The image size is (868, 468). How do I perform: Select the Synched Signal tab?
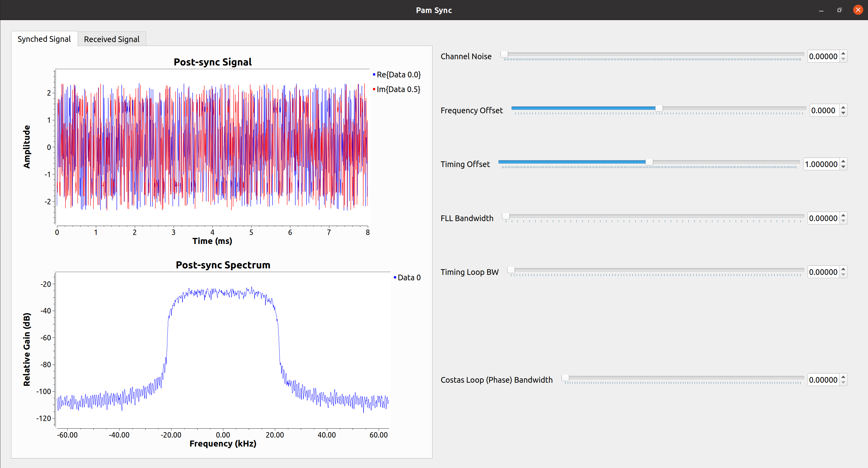click(x=44, y=39)
